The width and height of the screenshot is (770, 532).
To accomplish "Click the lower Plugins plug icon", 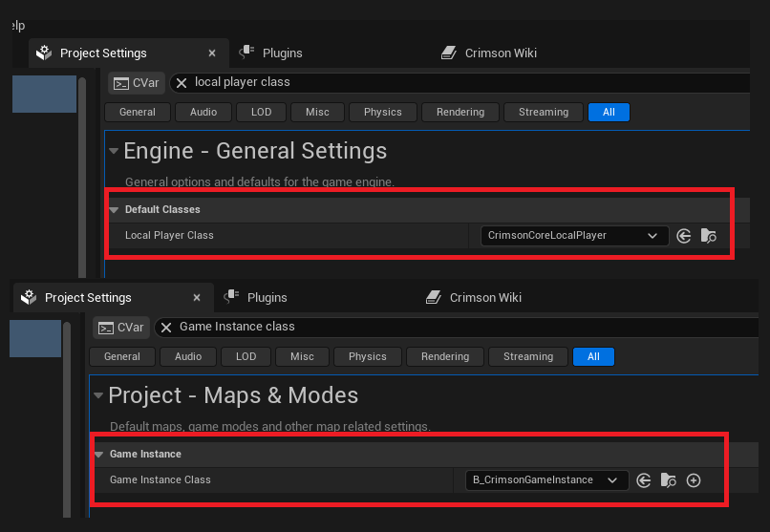I will (231, 296).
